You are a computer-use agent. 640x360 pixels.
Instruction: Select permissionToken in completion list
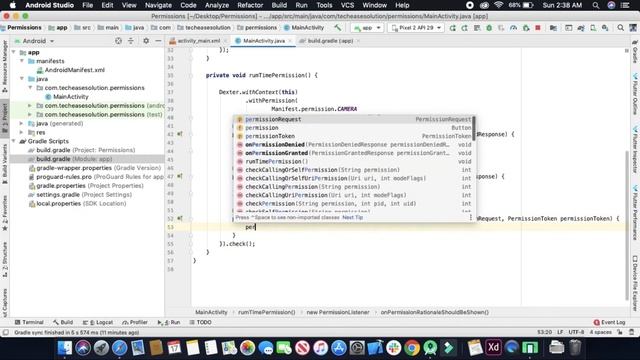pyautogui.click(x=354, y=136)
